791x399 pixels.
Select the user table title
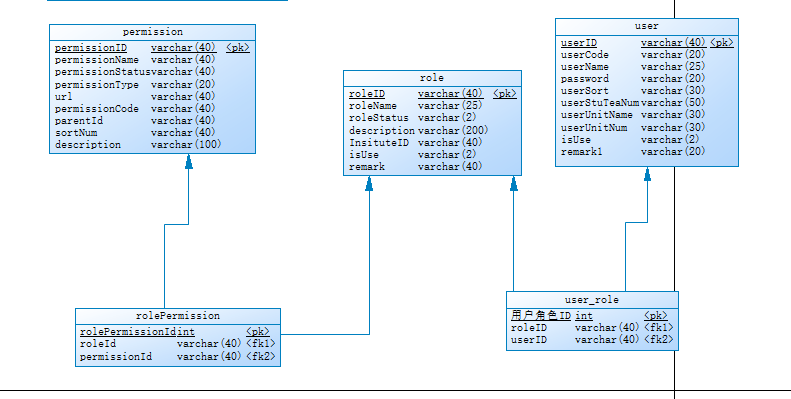pyautogui.click(x=647, y=26)
